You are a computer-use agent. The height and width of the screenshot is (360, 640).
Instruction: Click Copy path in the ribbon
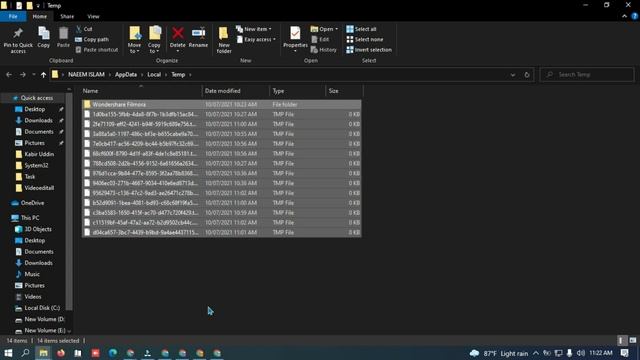pos(92,40)
